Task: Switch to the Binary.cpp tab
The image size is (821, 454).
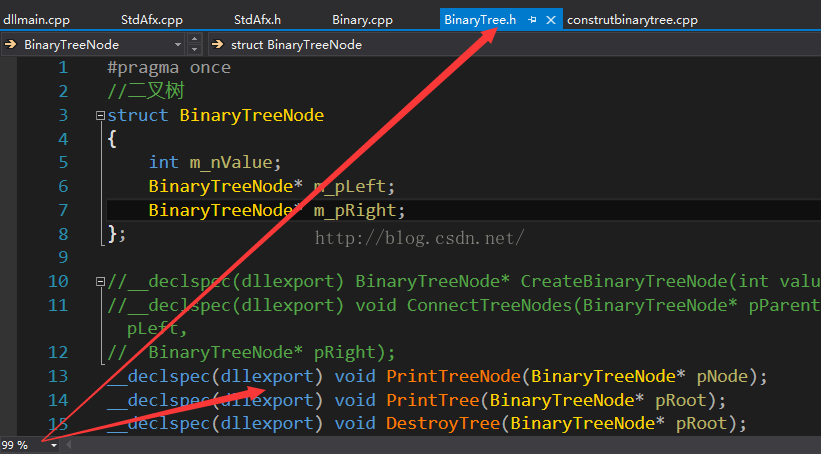Action: pos(362,20)
